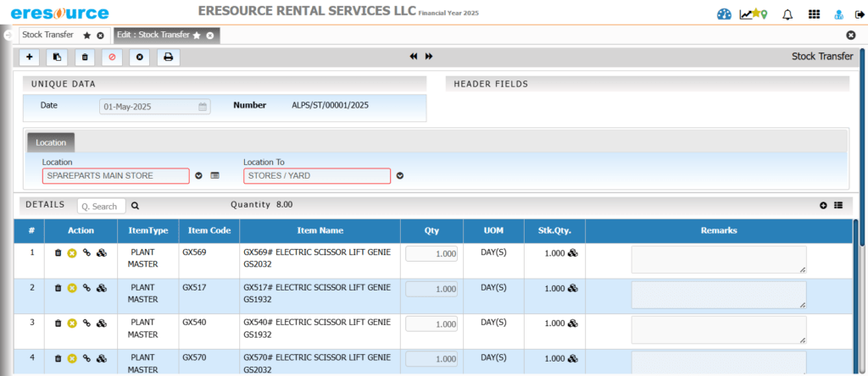The image size is (868, 376).
Task: Switch to the first Stock Transfer tab
Action: [47, 36]
